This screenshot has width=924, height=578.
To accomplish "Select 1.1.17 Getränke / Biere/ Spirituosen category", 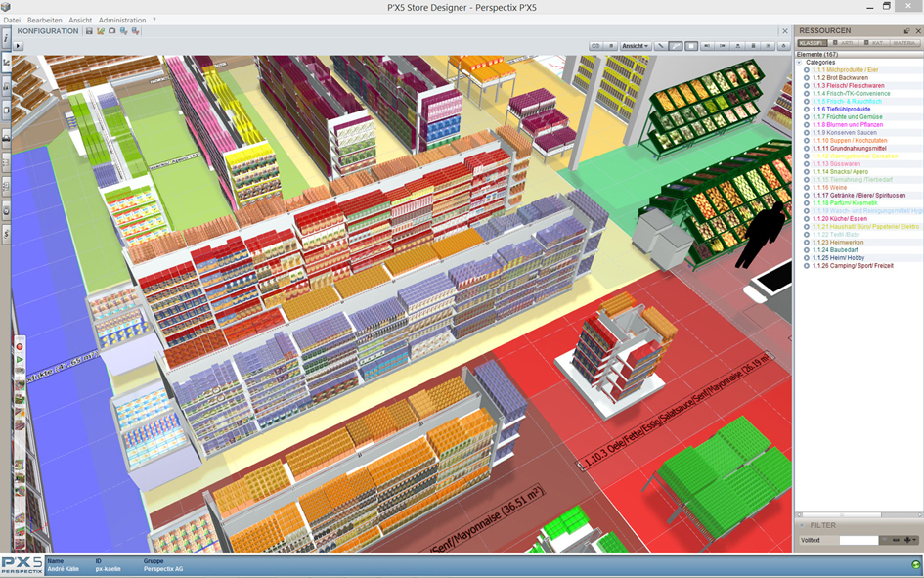I will (858, 195).
